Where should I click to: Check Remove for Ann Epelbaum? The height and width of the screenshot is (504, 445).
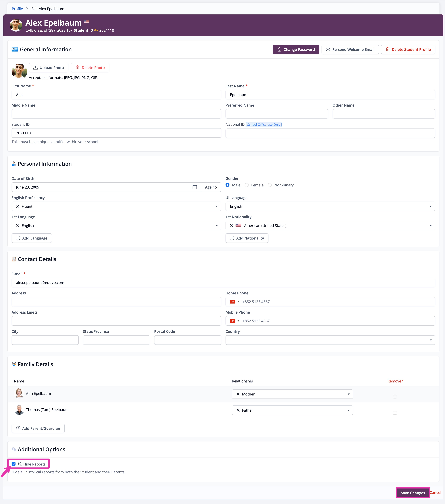(395, 396)
